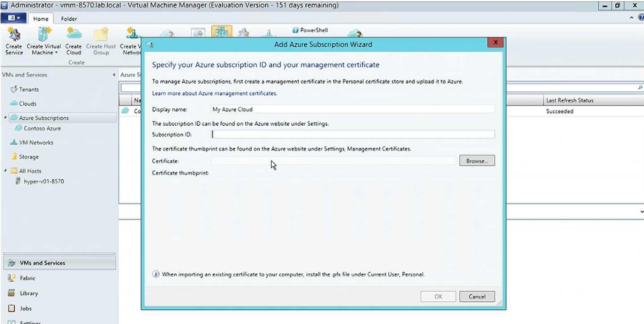Click the Succeeded status cell
Viewport: 644px width, 324px height.
560,111
